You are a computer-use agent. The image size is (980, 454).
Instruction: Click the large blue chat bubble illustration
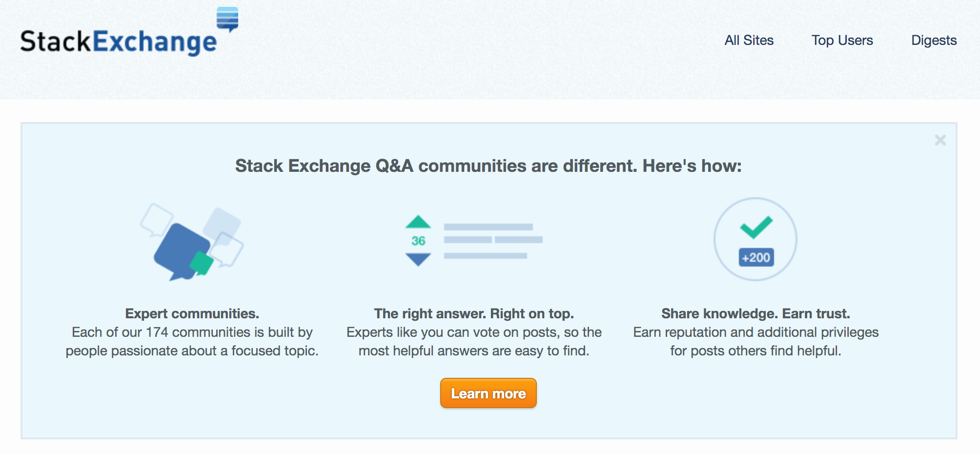(182, 251)
